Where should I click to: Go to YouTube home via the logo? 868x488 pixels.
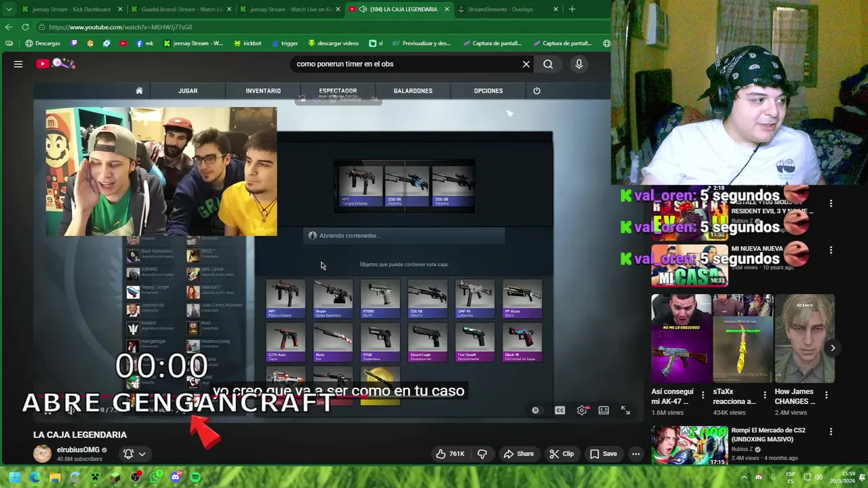pos(56,64)
